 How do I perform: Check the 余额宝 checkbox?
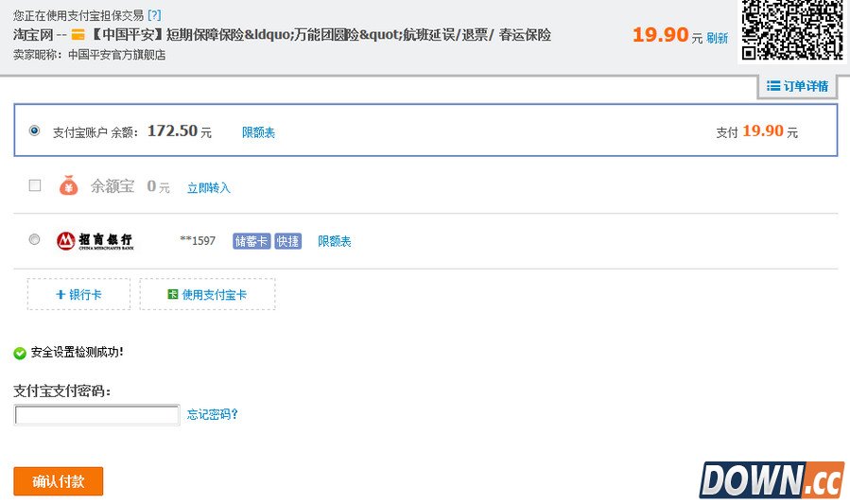point(35,185)
